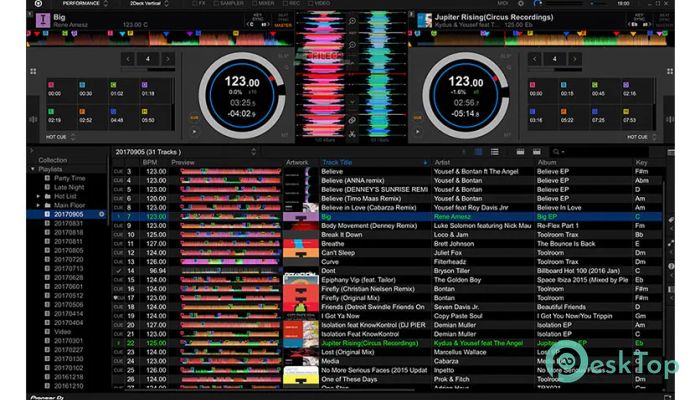Expand the Main Floor folder
This screenshot has height=400, width=700.
tap(38, 205)
